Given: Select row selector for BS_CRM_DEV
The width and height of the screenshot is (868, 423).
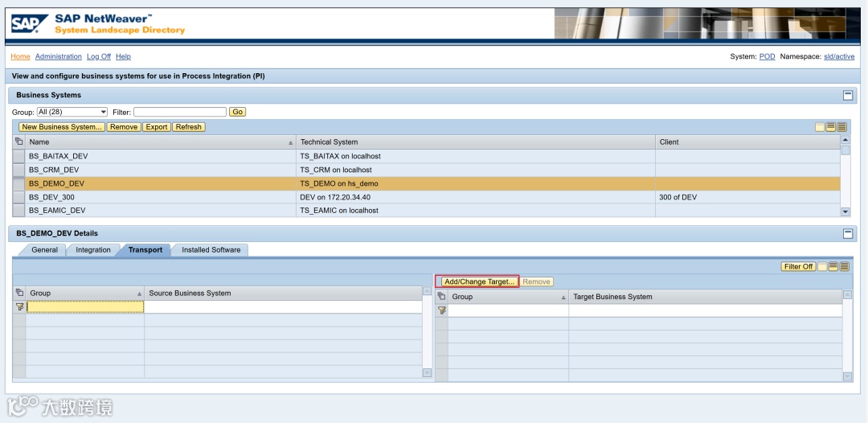Looking at the screenshot, I should (x=18, y=170).
